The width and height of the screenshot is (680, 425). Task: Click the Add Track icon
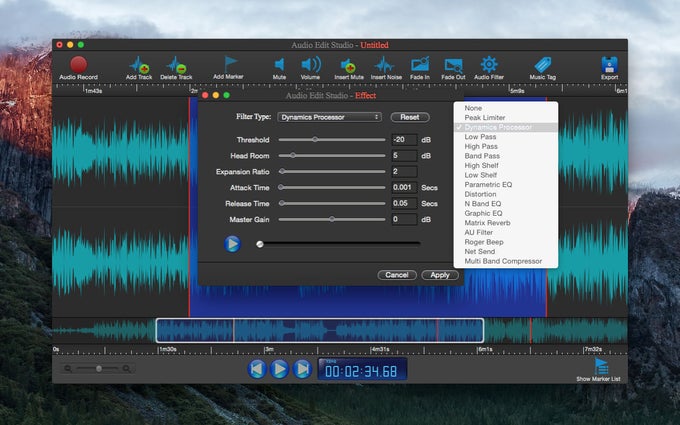coord(138,65)
